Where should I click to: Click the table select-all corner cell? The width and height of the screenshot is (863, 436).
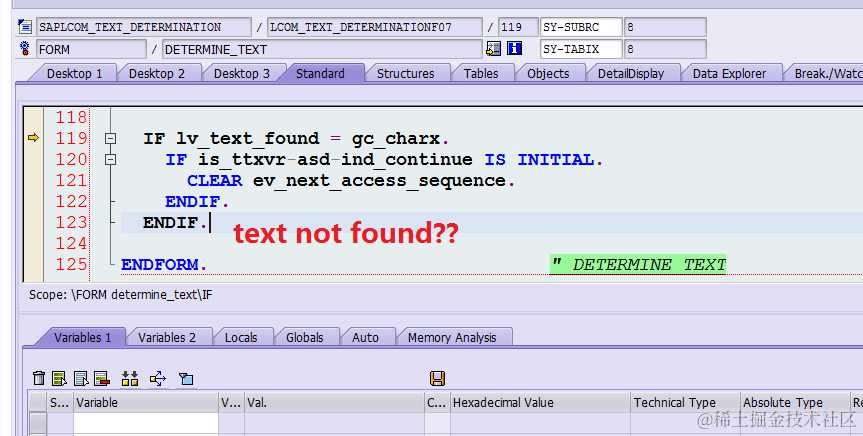point(37,402)
